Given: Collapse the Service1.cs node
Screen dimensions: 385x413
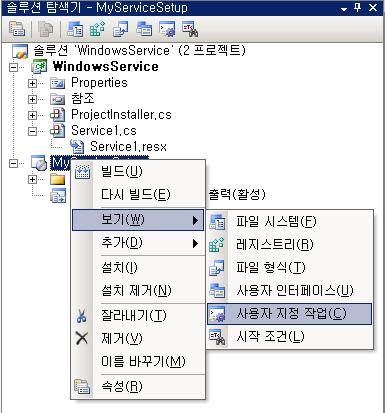Looking at the screenshot, I should (32, 131).
